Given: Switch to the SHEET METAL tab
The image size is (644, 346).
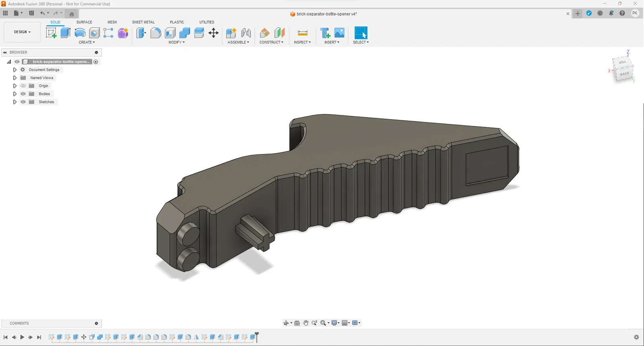Looking at the screenshot, I should tap(143, 22).
